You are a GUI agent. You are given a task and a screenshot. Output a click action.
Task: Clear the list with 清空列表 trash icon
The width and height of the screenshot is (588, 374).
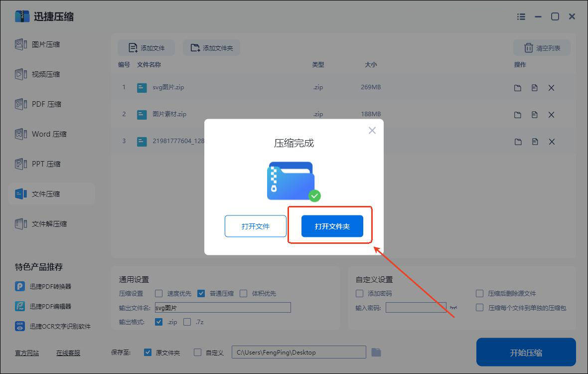point(542,48)
